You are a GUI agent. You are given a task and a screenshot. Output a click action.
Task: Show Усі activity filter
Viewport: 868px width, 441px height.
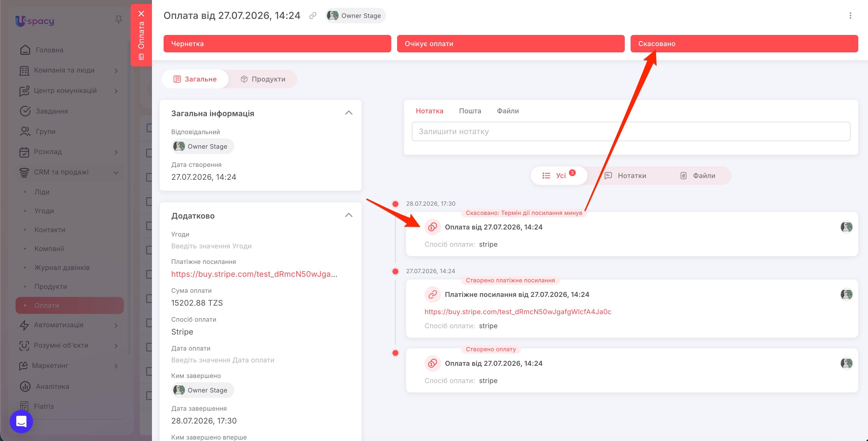(559, 176)
